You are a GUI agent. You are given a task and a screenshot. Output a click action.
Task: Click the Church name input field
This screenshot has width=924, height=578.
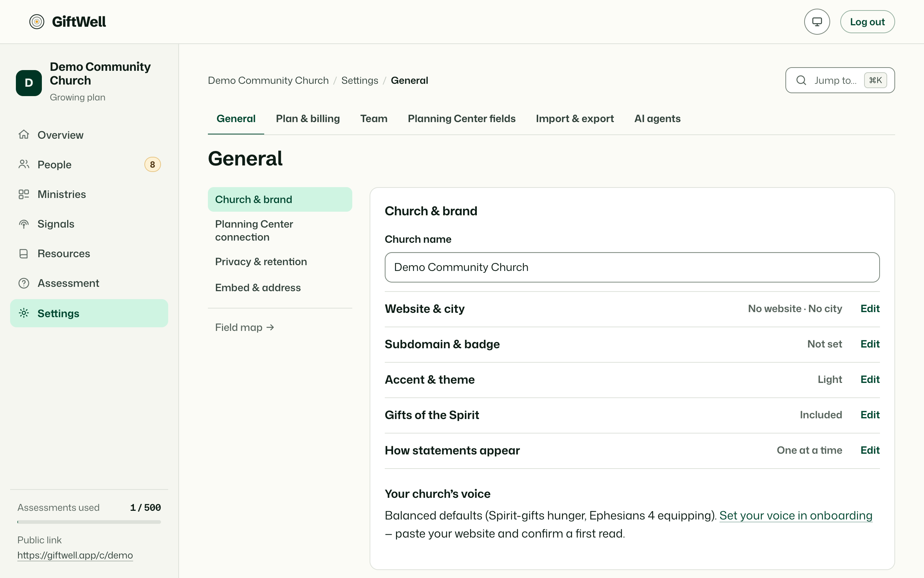click(632, 267)
